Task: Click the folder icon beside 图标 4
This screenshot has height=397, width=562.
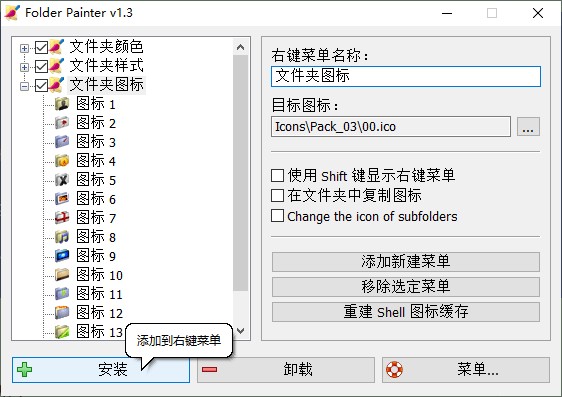Action: pyautogui.click(x=62, y=161)
